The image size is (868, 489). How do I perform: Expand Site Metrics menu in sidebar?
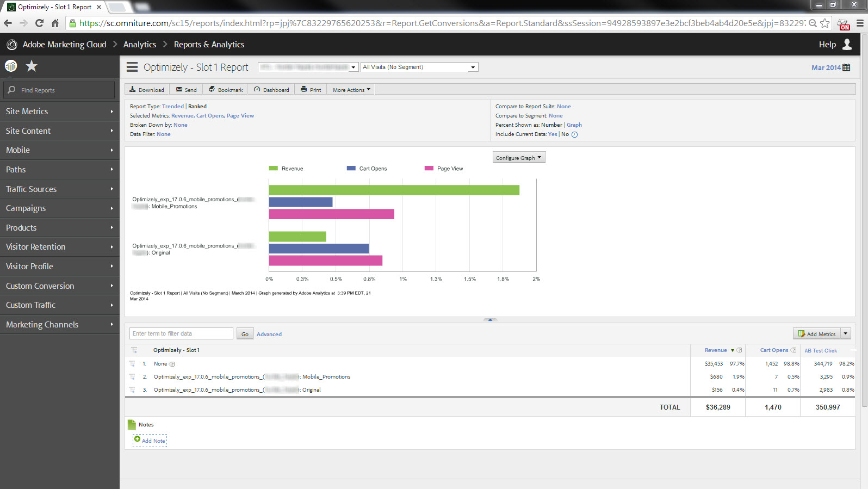60,111
